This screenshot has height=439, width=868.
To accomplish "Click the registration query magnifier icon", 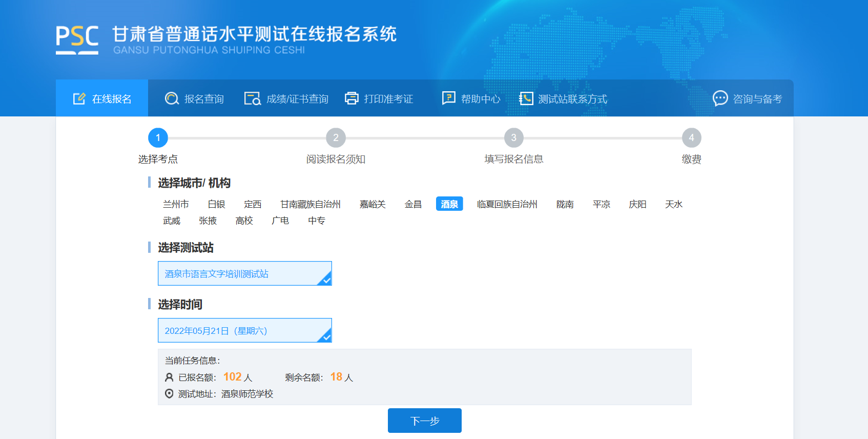I will [172, 98].
